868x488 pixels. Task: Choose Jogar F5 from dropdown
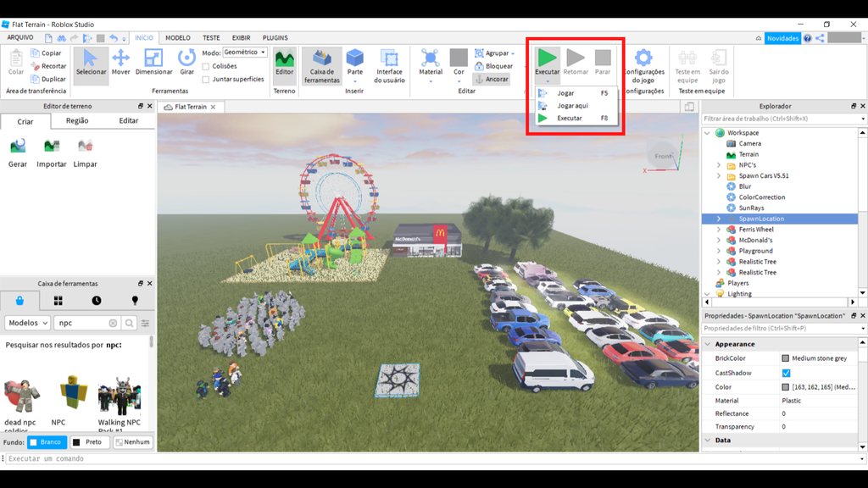pos(576,93)
